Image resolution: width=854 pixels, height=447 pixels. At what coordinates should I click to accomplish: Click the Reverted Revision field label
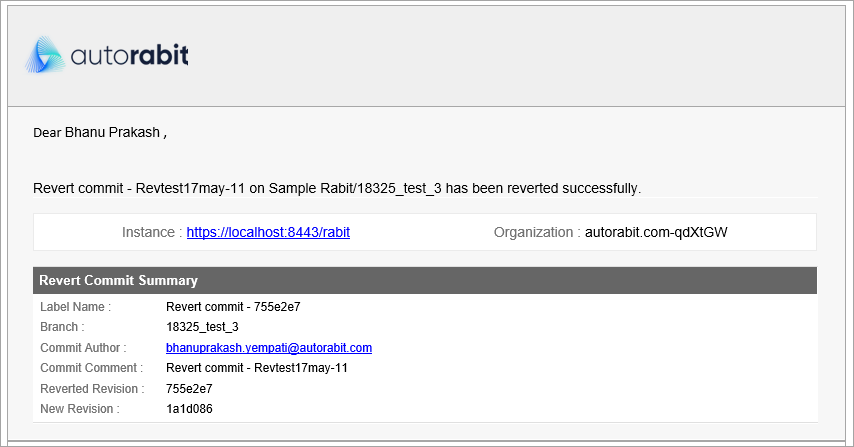click(92, 389)
